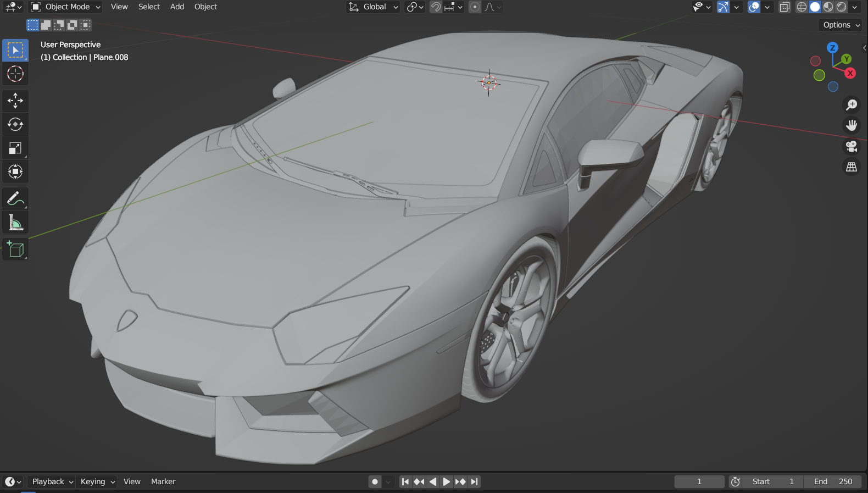This screenshot has width=868, height=493.
Task: Jump to the timeline's last frame
Action: pyautogui.click(x=474, y=481)
